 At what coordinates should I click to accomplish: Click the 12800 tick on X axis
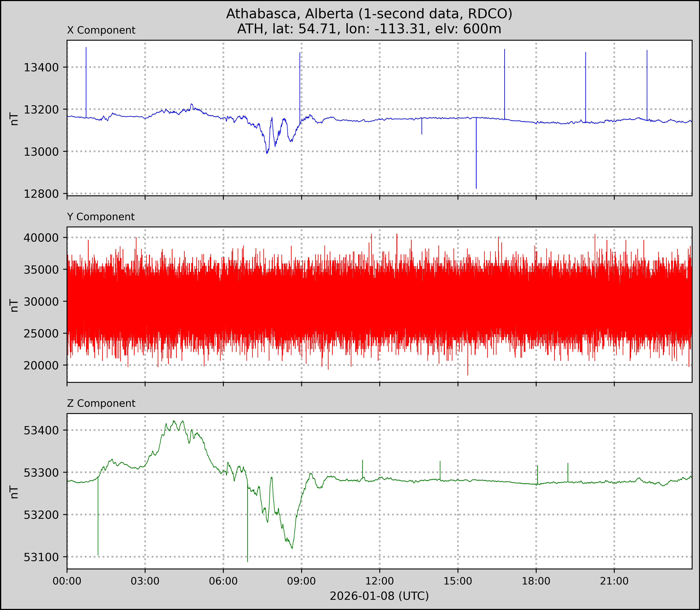41,194
